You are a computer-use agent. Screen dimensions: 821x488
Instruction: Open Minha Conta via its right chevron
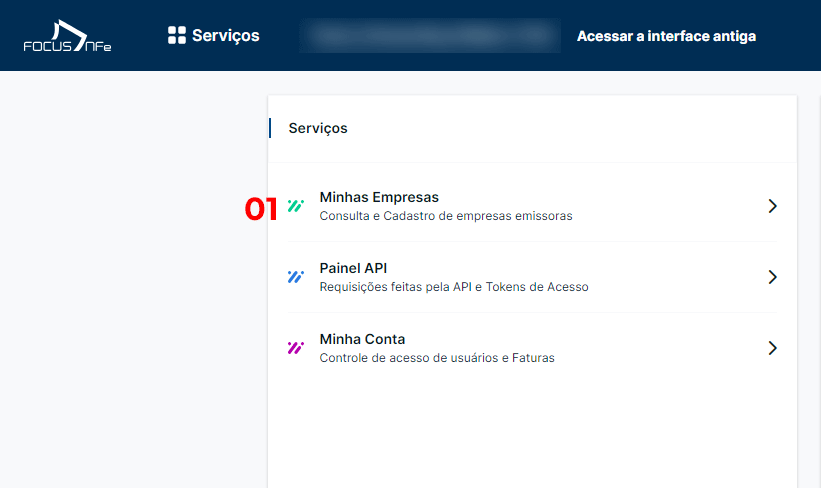point(772,348)
